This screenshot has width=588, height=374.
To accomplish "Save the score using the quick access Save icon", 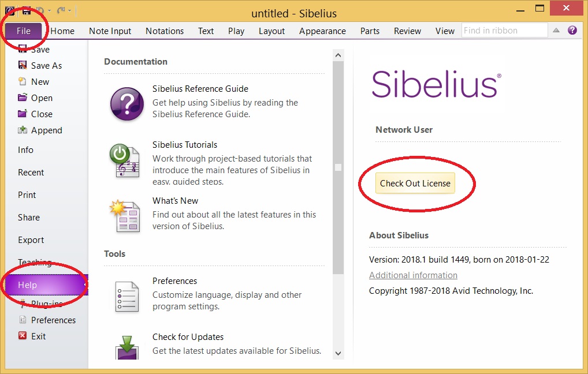I will (x=26, y=10).
